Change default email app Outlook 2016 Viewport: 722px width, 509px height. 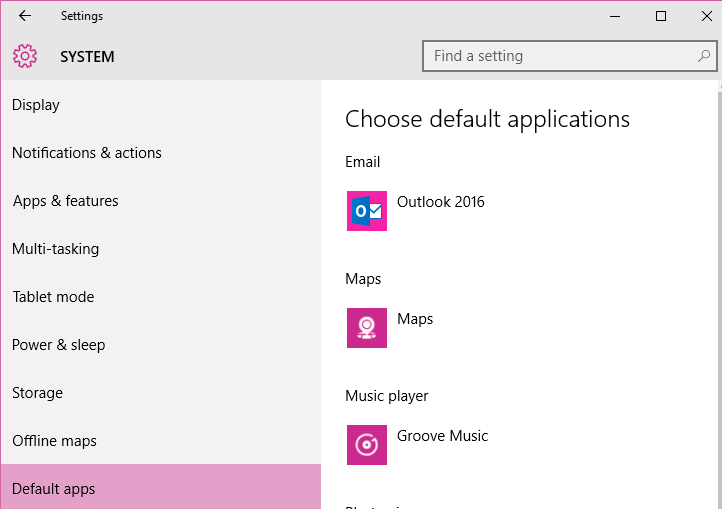(440, 202)
